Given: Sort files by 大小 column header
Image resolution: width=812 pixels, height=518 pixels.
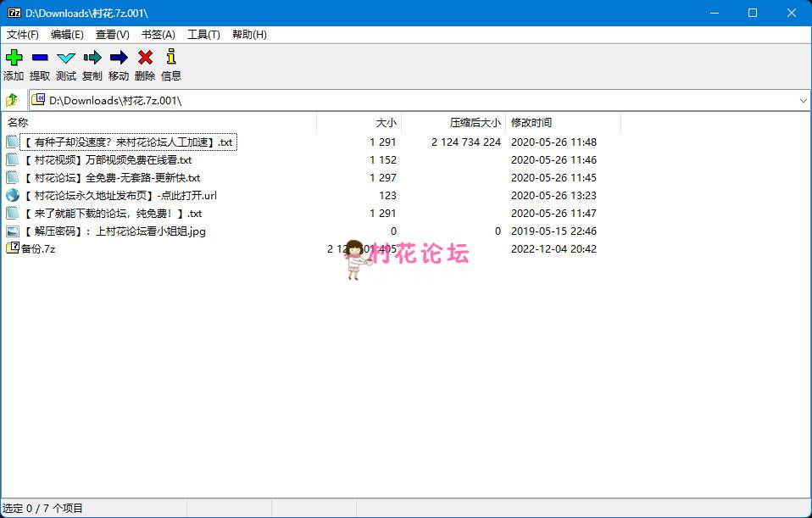Looking at the screenshot, I should (386, 123).
